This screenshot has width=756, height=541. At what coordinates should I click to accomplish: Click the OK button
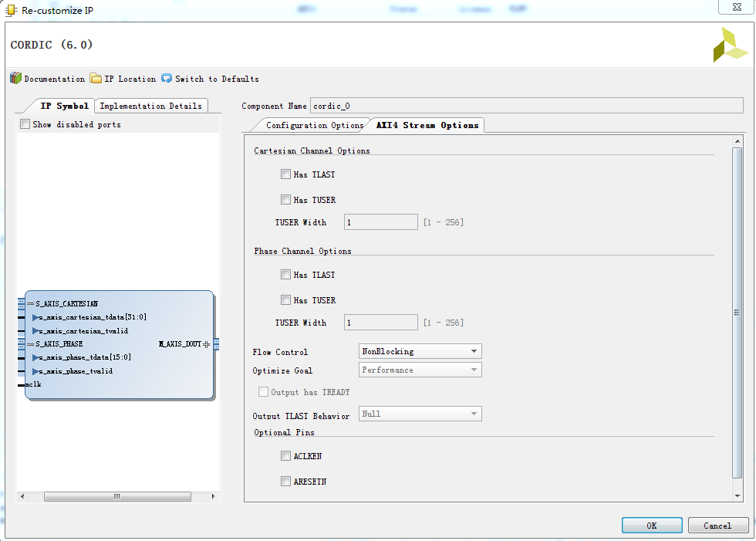652,525
